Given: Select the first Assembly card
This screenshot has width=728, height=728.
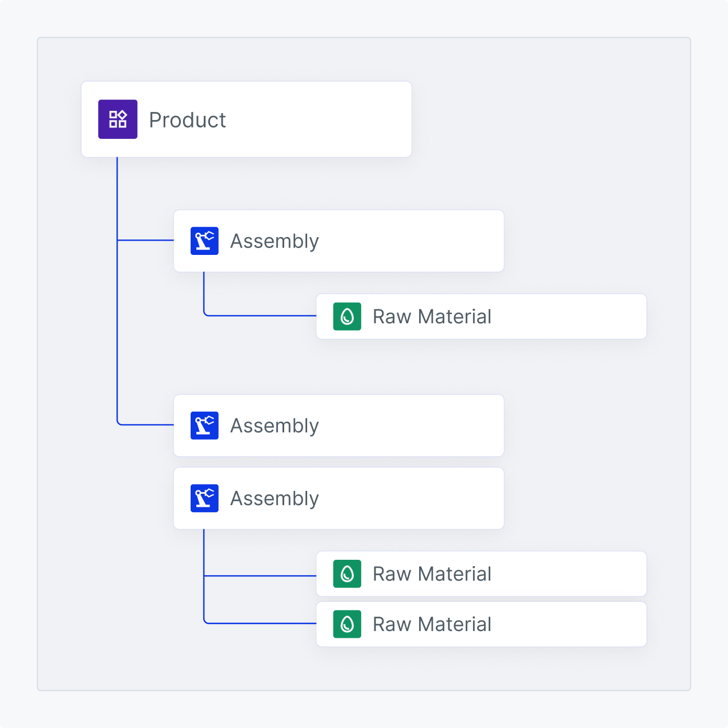Looking at the screenshot, I should [339, 241].
